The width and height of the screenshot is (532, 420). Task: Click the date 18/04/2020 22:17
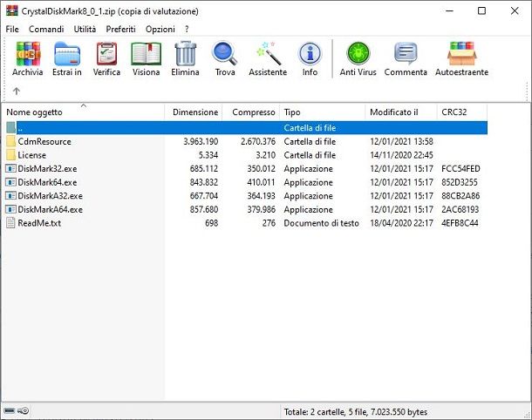(402, 223)
